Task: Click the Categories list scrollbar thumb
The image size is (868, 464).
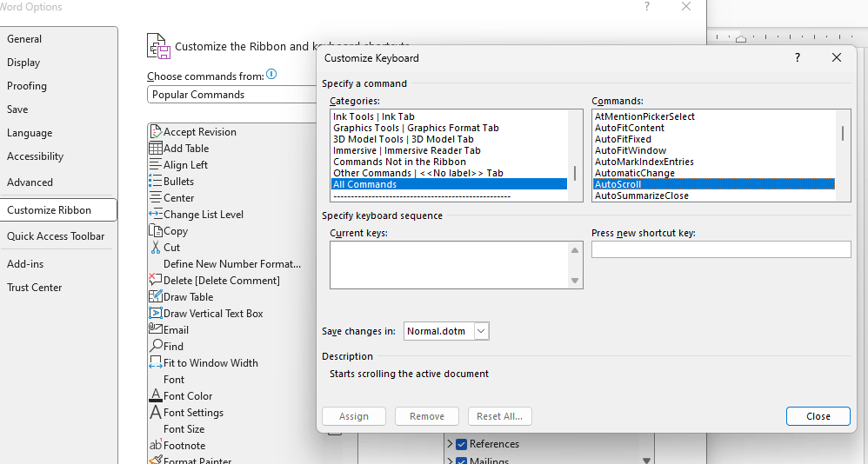Action: click(575, 173)
